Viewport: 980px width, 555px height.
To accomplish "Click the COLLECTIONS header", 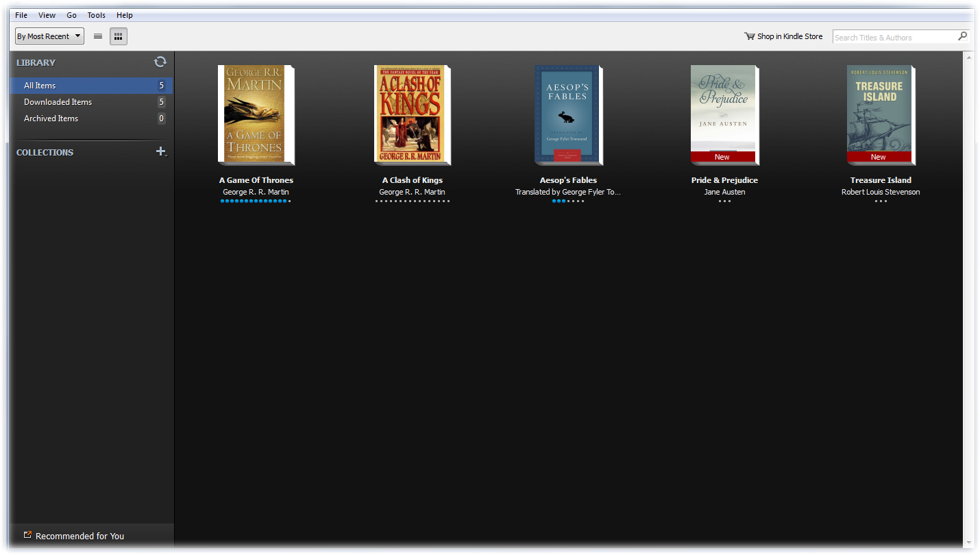I will click(45, 152).
